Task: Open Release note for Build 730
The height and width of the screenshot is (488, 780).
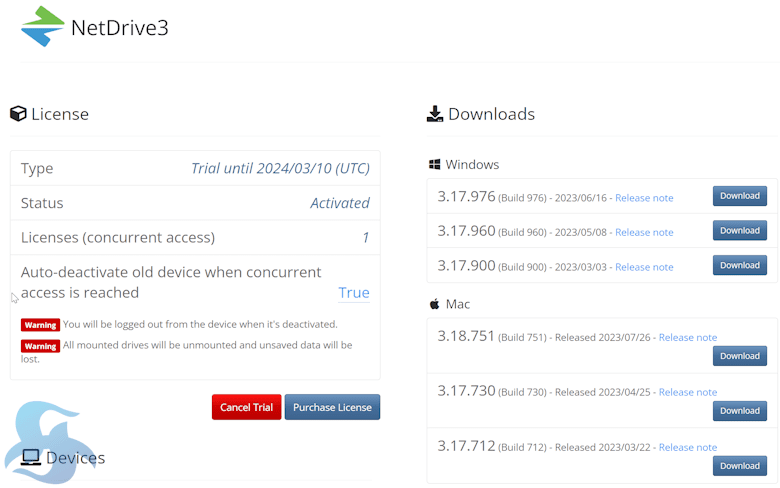Action: (x=688, y=392)
